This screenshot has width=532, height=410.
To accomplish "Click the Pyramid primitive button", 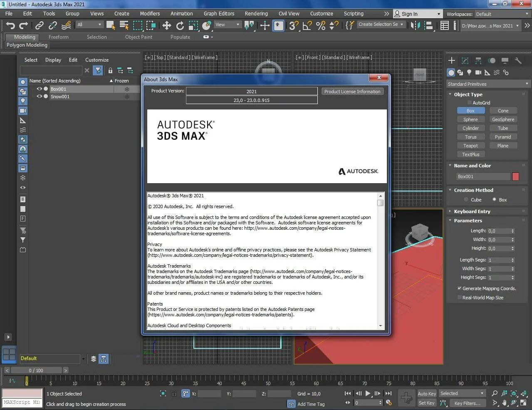I will pyautogui.click(x=503, y=137).
